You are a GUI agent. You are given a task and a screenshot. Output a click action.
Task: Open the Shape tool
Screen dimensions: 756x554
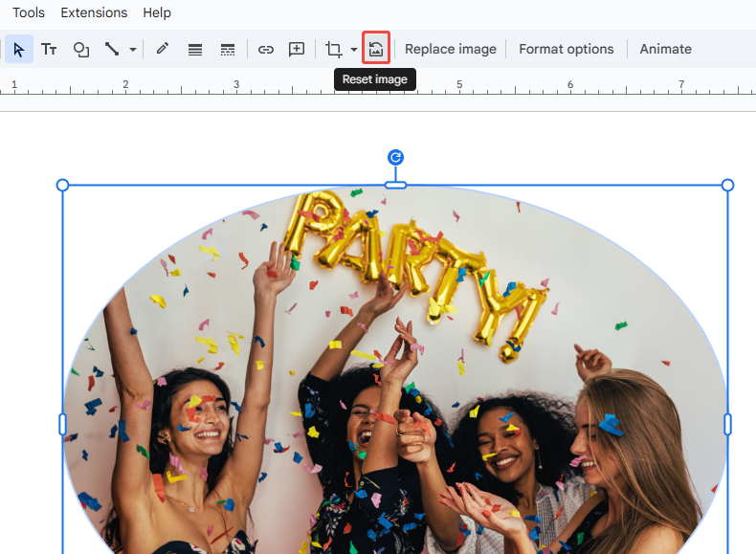[81, 49]
